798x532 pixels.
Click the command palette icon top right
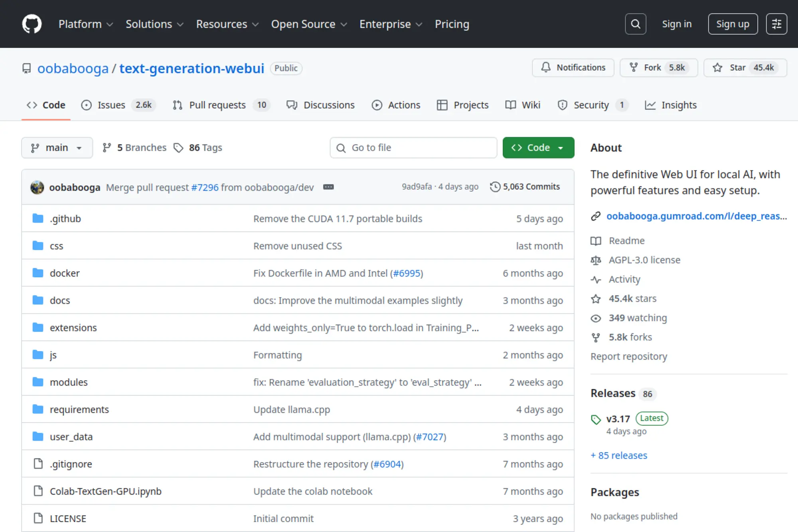(776, 24)
